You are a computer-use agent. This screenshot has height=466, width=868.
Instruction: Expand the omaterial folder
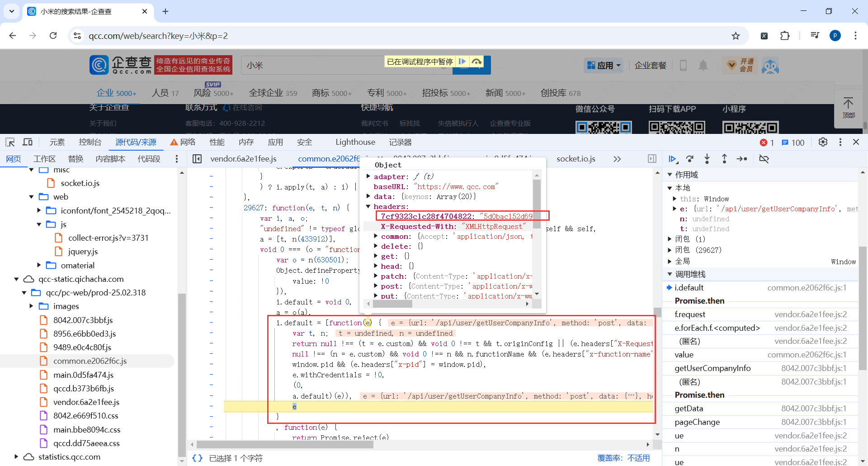39,265
